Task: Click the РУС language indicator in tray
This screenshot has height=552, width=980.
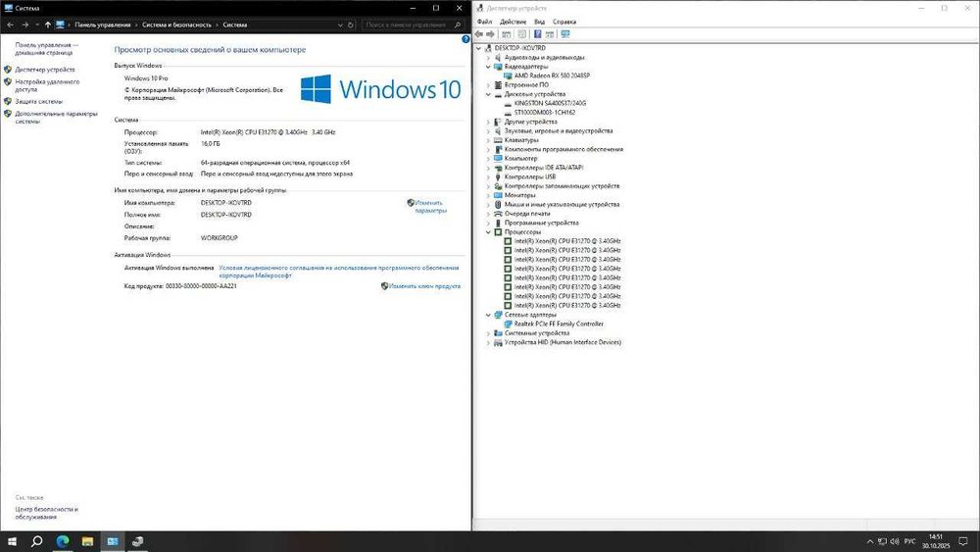Action: point(910,541)
